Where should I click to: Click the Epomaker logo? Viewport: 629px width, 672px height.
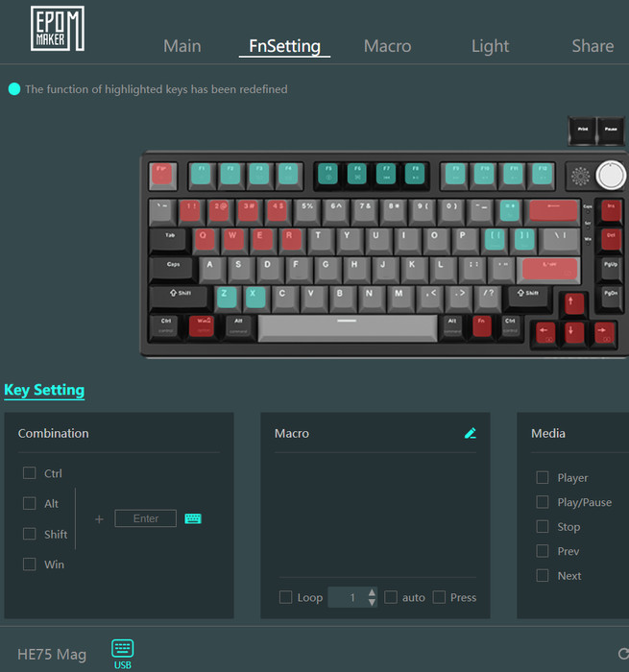58,28
